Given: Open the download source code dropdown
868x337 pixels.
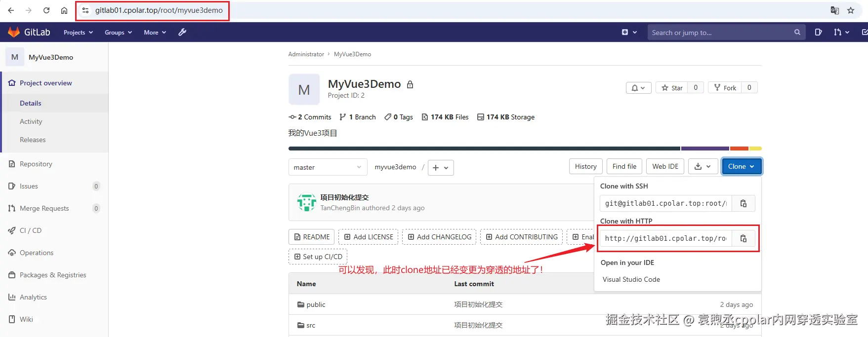Looking at the screenshot, I should click(x=703, y=166).
